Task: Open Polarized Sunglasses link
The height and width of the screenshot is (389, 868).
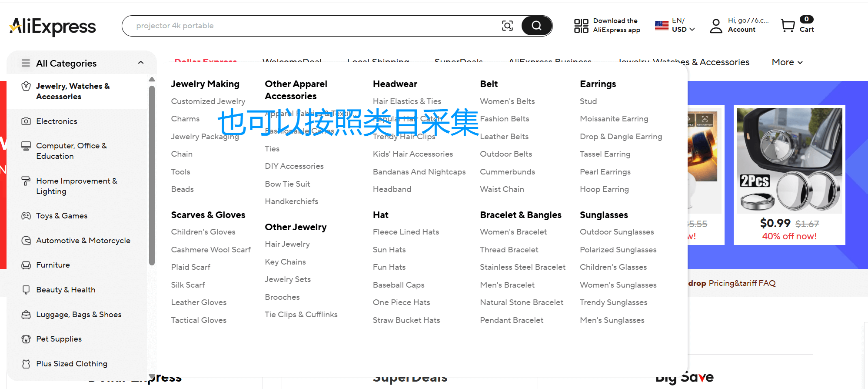Action: [x=618, y=250]
